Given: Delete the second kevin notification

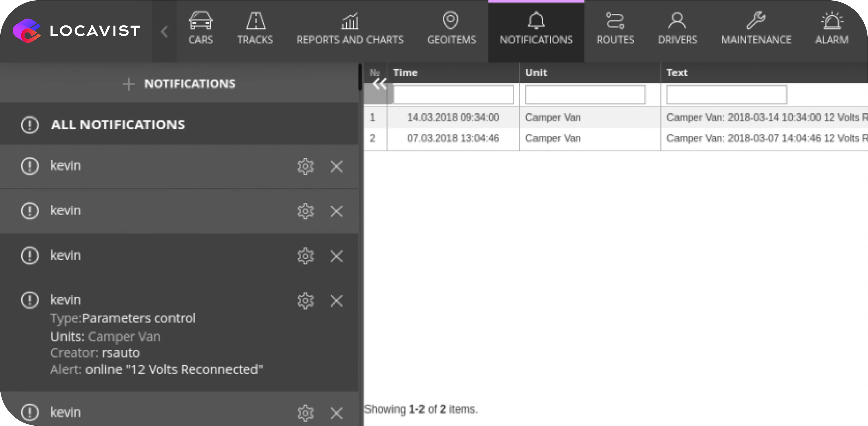Looking at the screenshot, I should point(336,211).
